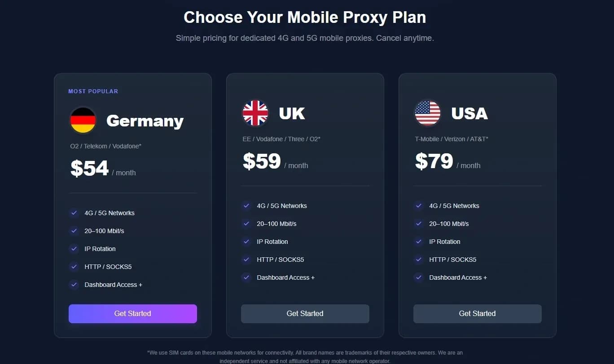Screen dimensions: 614x364
Task: Select the $54 price on the Germany card
Action: click(89, 168)
